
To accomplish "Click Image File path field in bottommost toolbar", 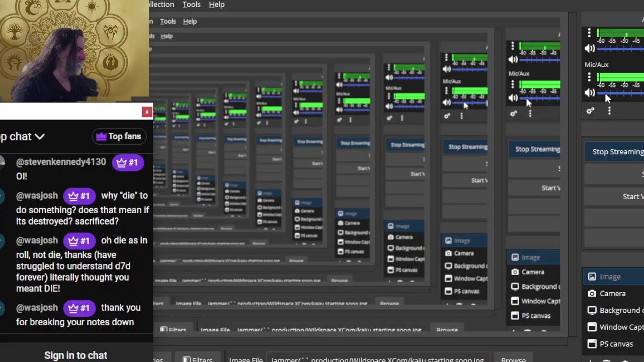I will tap(377, 359).
